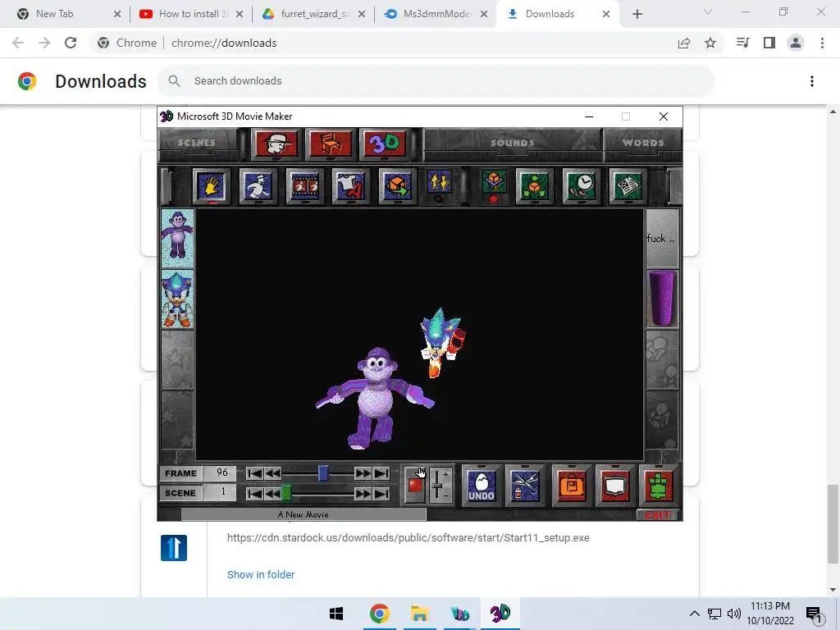Open the 3D words tool
Image resolution: width=840 pixels, height=630 pixels.
385,144
